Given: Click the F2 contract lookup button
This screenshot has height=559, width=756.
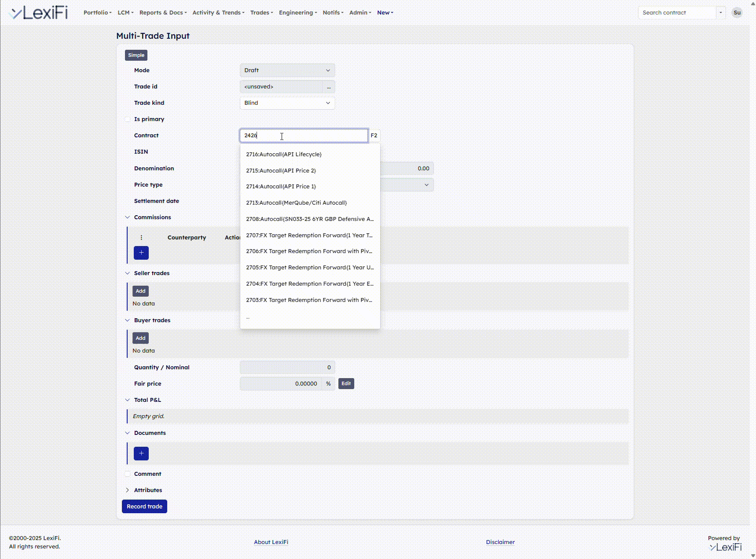Looking at the screenshot, I should point(374,136).
